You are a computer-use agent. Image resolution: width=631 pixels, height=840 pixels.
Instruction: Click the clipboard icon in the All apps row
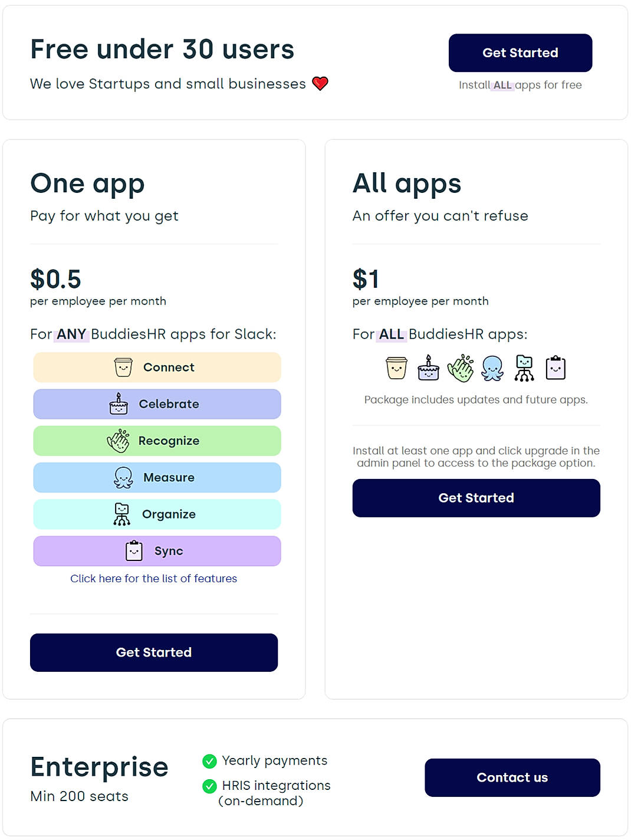tap(556, 367)
